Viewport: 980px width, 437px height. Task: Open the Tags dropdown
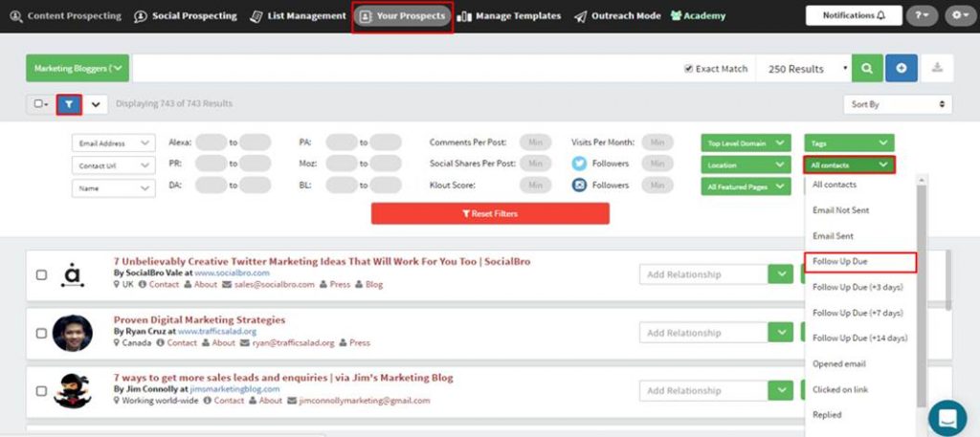(x=849, y=143)
